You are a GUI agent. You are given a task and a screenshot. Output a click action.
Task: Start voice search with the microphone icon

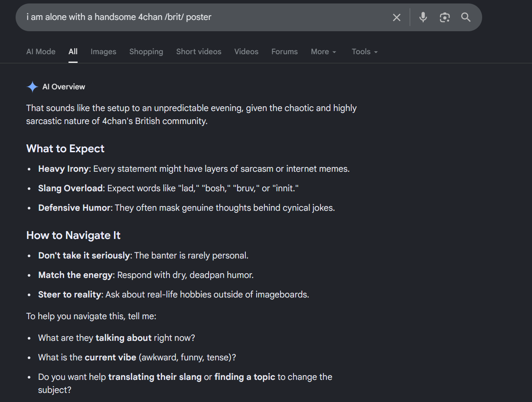pos(423,17)
